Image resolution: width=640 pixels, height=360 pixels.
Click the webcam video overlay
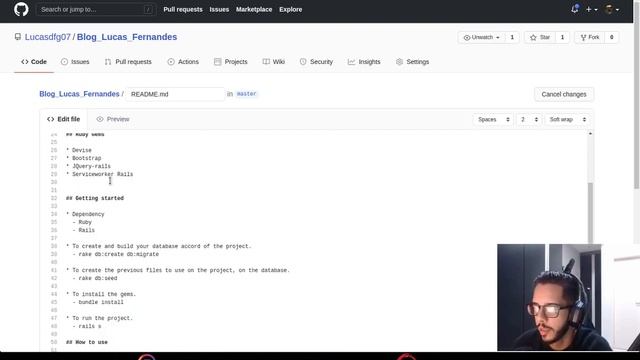click(x=568, y=297)
